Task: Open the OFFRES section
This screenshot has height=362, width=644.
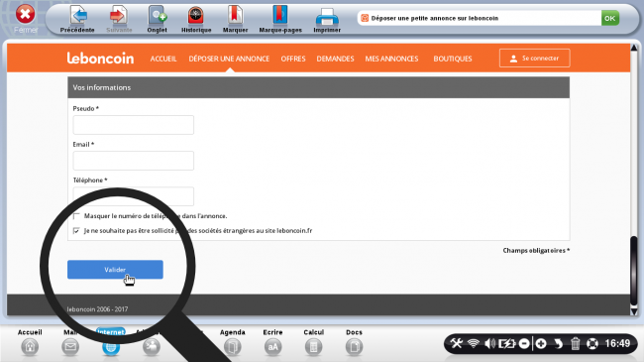Action: coord(293,59)
